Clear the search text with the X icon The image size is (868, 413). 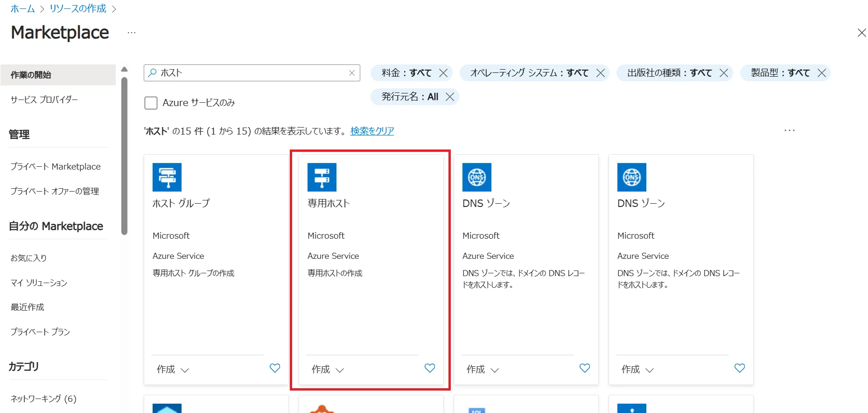pos(352,73)
